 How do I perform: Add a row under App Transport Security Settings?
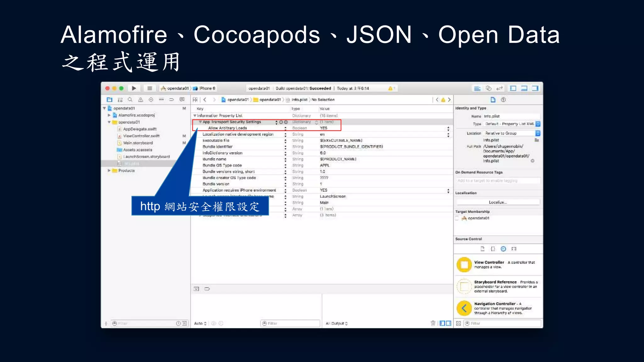[x=281, y=122]
